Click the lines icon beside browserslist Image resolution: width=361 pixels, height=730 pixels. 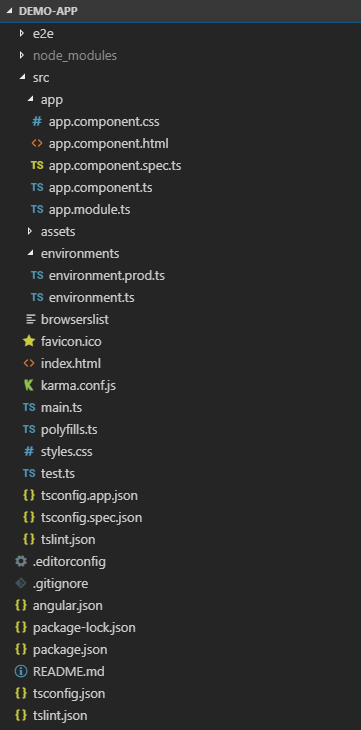[31, 319]
